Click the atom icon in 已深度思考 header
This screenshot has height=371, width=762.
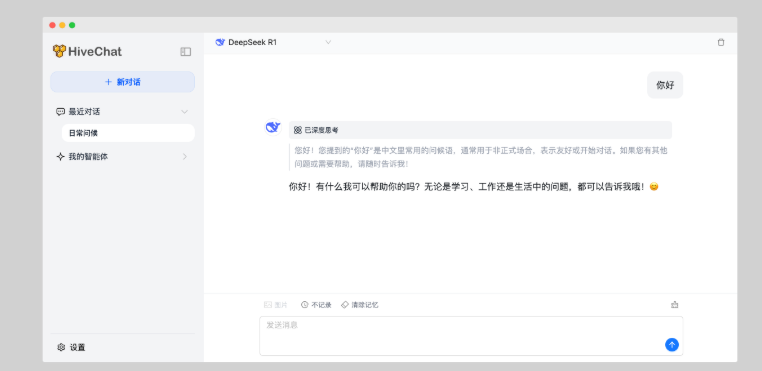tap(298, 130)
